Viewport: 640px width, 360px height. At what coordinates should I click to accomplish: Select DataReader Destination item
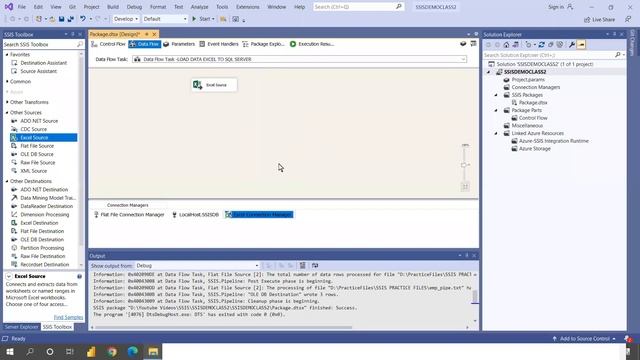point(47,206)
